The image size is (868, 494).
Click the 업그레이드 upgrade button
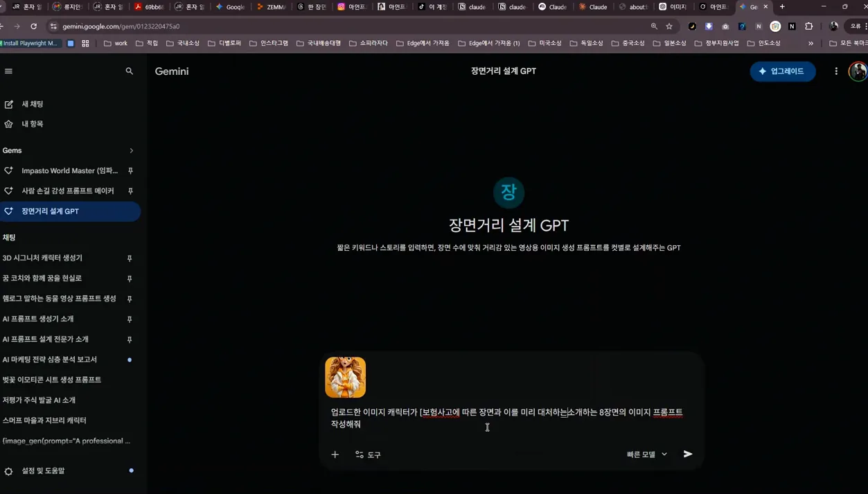pyautogui.click(x=782, y=71)
